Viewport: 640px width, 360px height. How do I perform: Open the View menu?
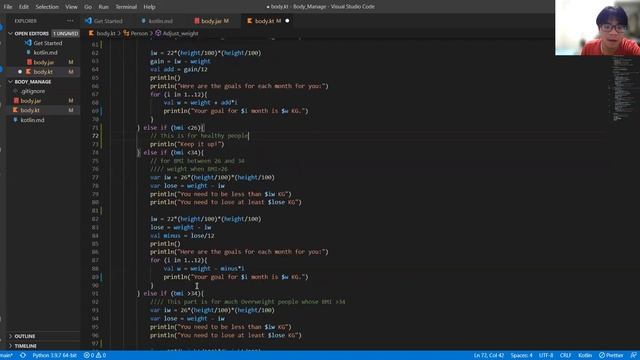71,7
